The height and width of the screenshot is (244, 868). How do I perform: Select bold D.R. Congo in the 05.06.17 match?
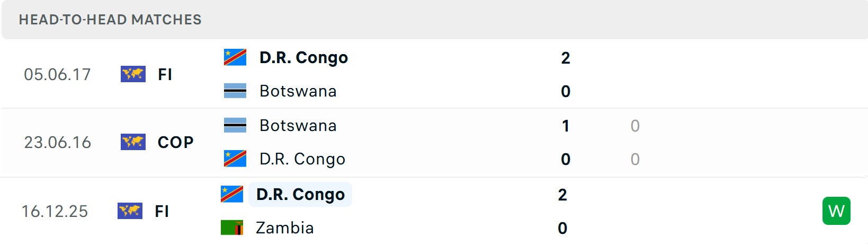pos(303,57)
